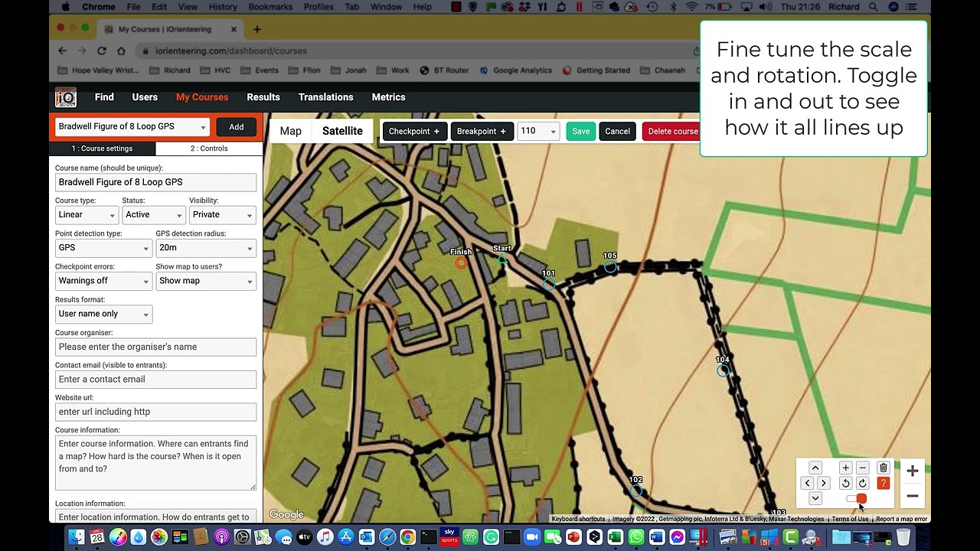Select the Finish marker on map
980x551 pixels.
[x=461, y=262]
